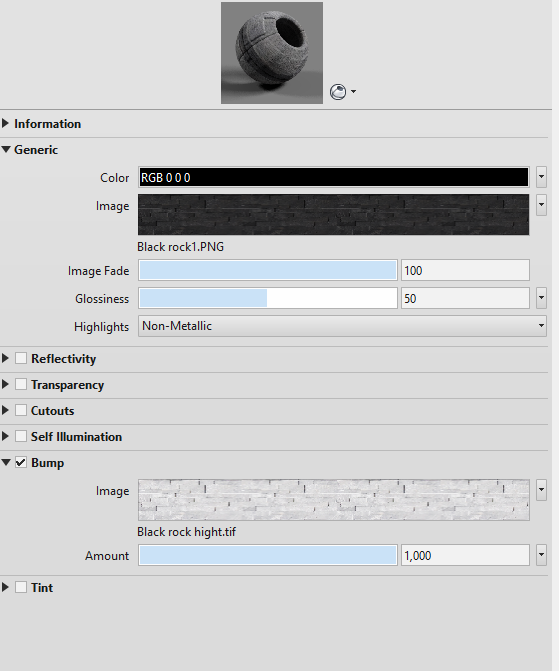Viewport: 559px width, 671px height.
Task: Click the RGB 0 0 0 color swatch
Action: click(x=334, y=178)
